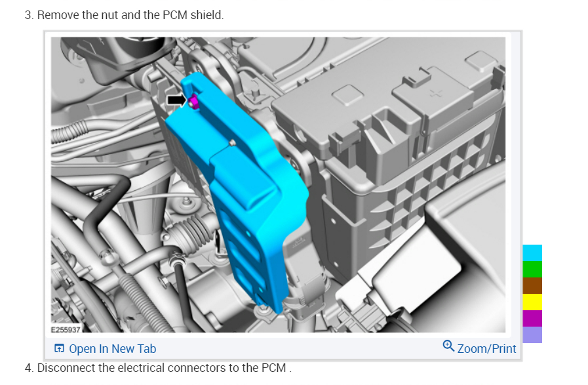
Task: Click the black arrow pointing at the nut
Action: pyautogui.click(x=176, y=100)
